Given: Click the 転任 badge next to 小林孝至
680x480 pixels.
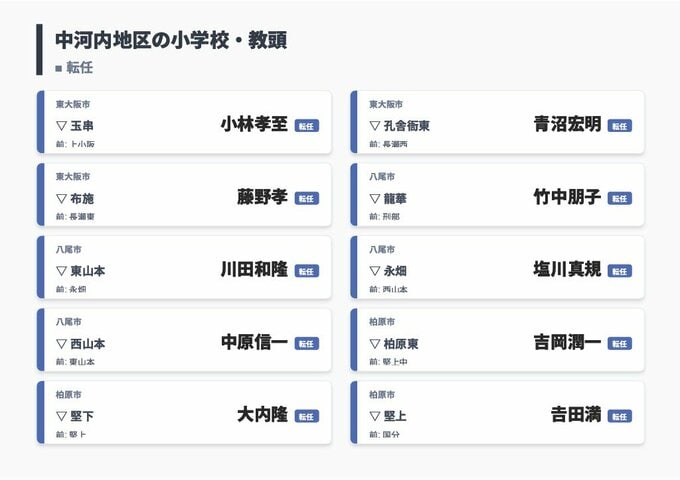Looking at the screenshot, I should point(306,126).
